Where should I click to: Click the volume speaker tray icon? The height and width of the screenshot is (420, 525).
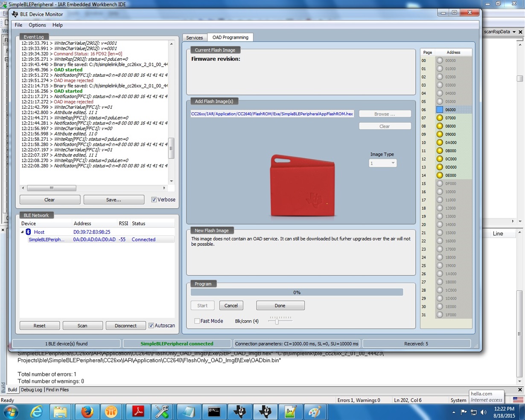(x=484, y=412)
